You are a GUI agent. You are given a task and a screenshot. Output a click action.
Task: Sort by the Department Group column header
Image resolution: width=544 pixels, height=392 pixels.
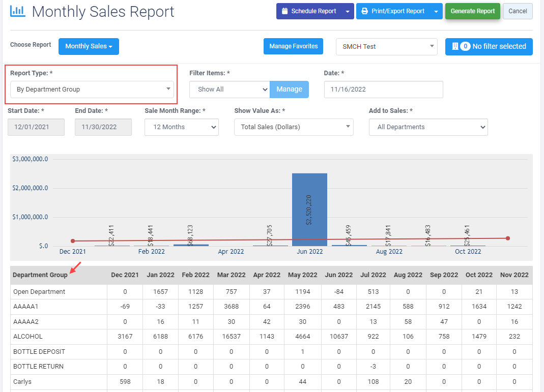(x=40, y=275)
